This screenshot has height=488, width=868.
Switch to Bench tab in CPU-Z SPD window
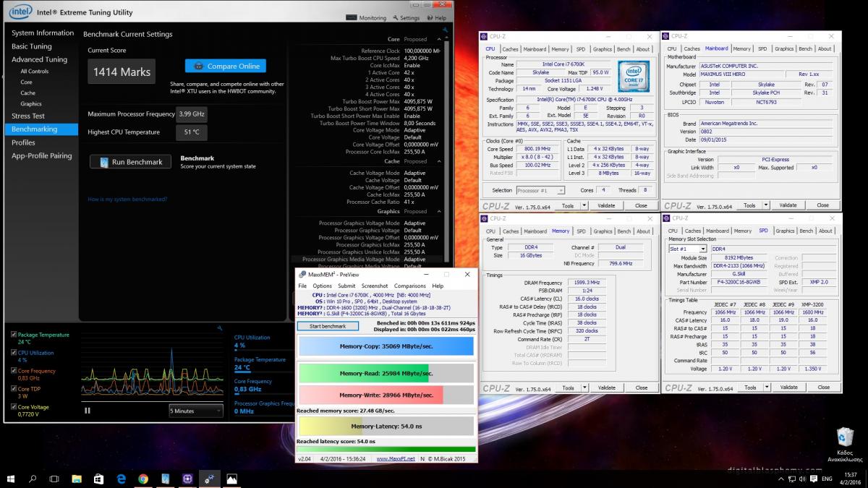[x=805, y=231]
